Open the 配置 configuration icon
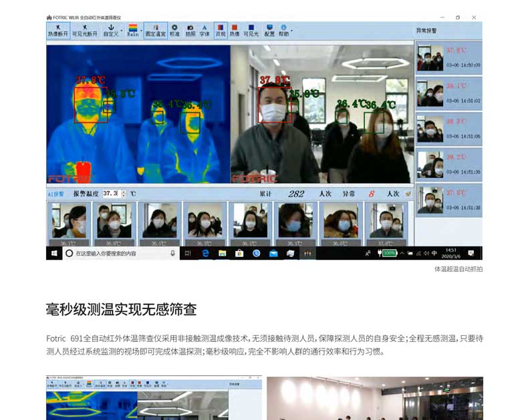The width and height of the screenshot is (528, 420). (269, 29)
